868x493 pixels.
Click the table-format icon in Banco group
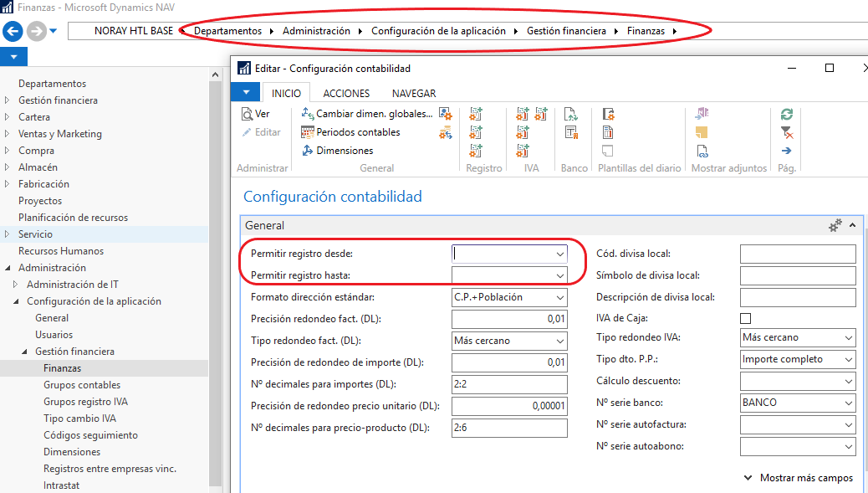pyautogui.click(x=571, y=132)
